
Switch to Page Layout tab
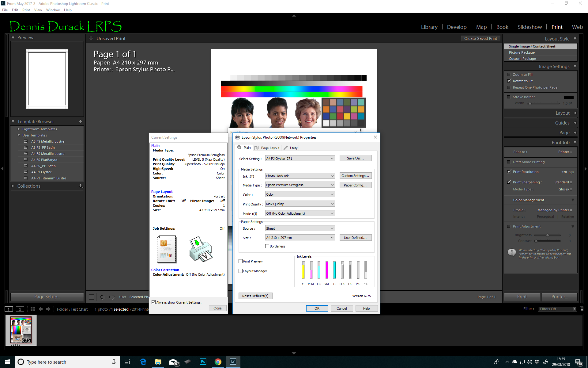pos(267,148)
